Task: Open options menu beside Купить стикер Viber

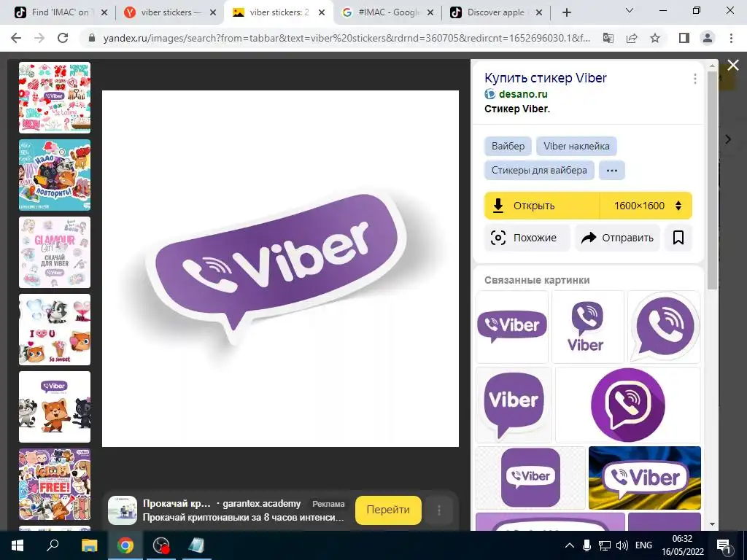Action: pos(695,79)
